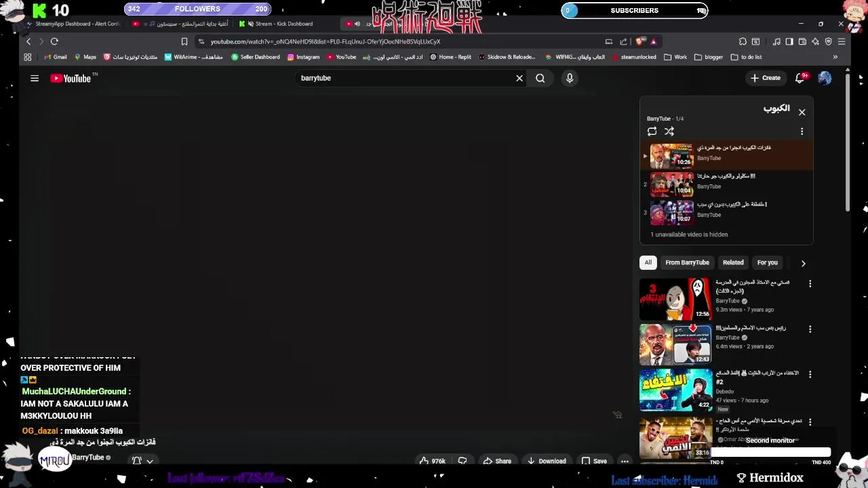The width and height of the screenshot is (868, 488).
Task: Select From BarryTube filter chip
Action: point(687,262)
